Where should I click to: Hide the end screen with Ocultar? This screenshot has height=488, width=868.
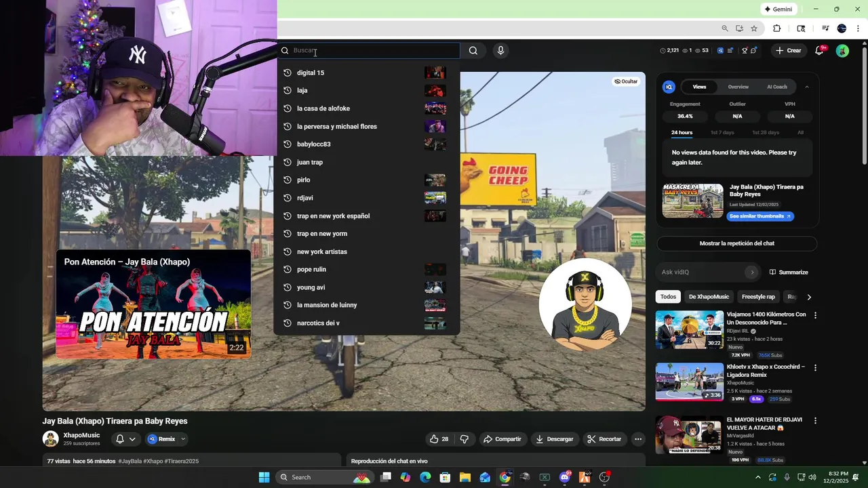(x=626, y=81)
